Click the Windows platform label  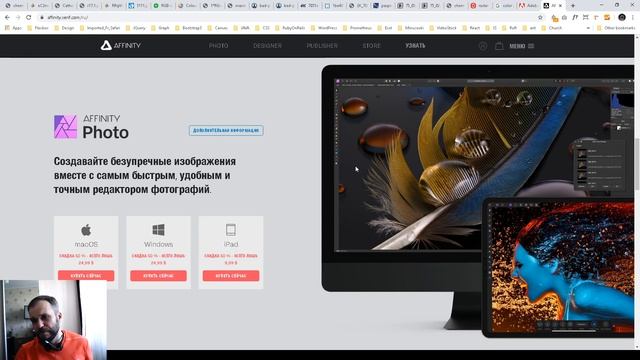(158, 244)
